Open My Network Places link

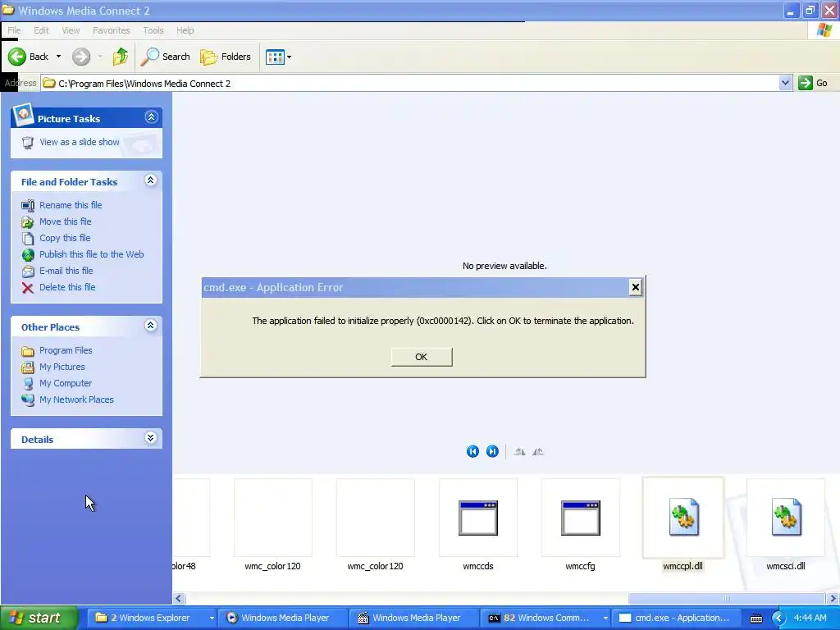pyautogui.click(x=76, y=399)
